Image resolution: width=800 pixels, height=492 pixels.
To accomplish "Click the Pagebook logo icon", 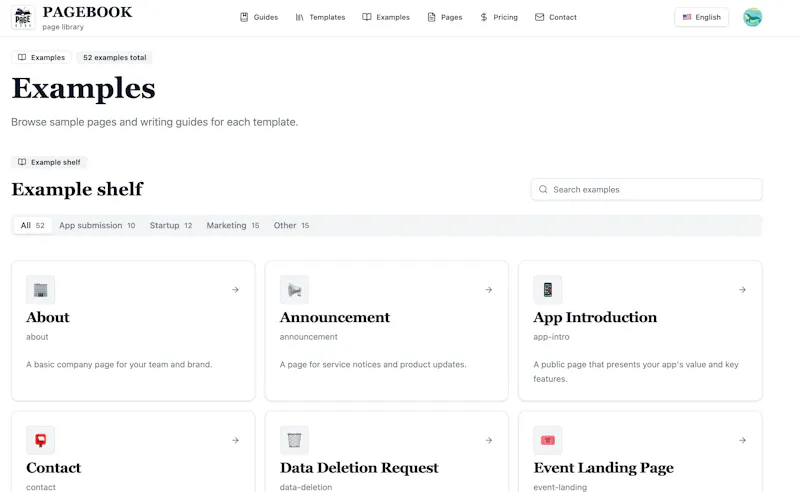I will coord(23,17).
